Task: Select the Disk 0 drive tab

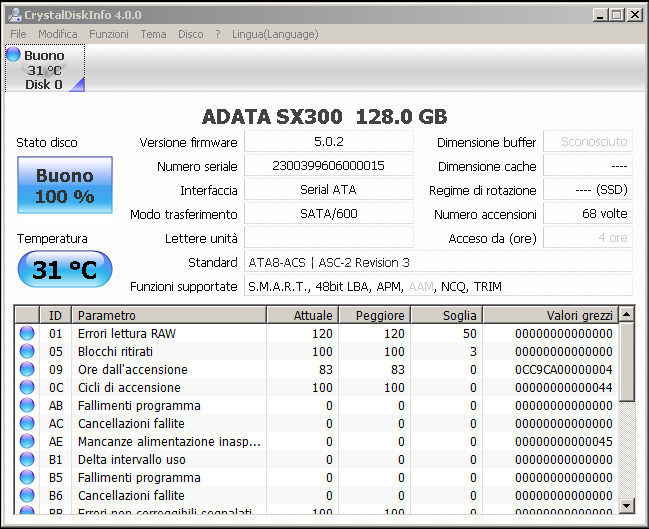Action: (x=45, y=68)
